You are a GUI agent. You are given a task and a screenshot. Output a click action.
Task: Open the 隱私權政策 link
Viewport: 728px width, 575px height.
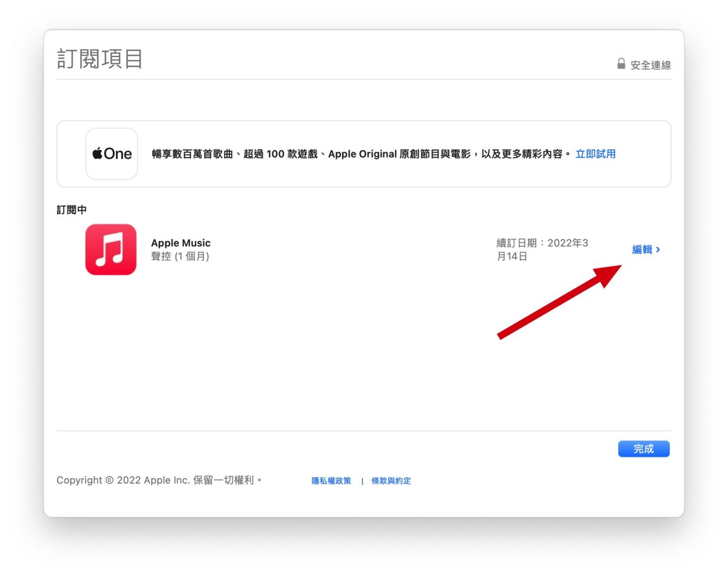tap(331, 481)
